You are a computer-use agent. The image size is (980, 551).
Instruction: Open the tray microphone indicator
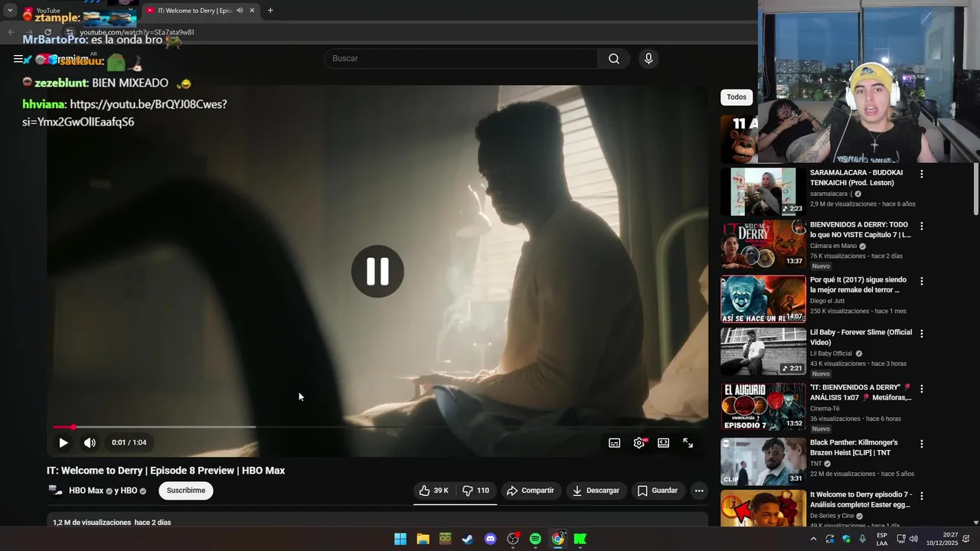(863, 539)
